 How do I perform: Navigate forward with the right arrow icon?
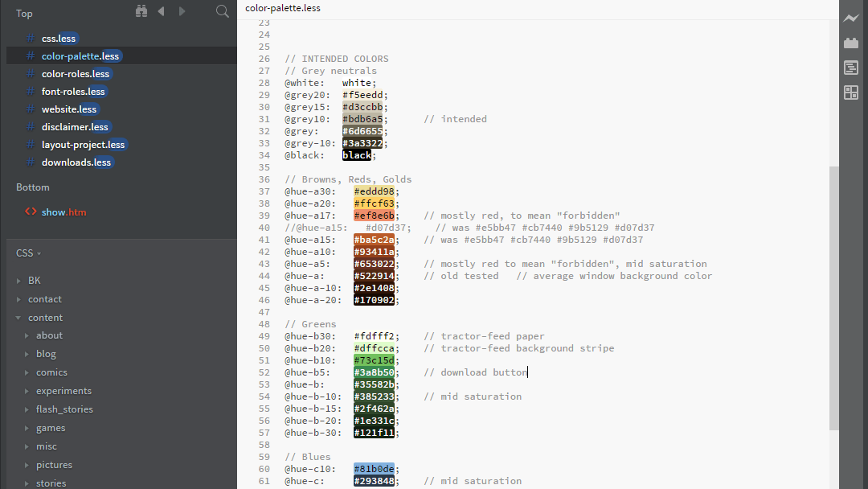(182, 11)
